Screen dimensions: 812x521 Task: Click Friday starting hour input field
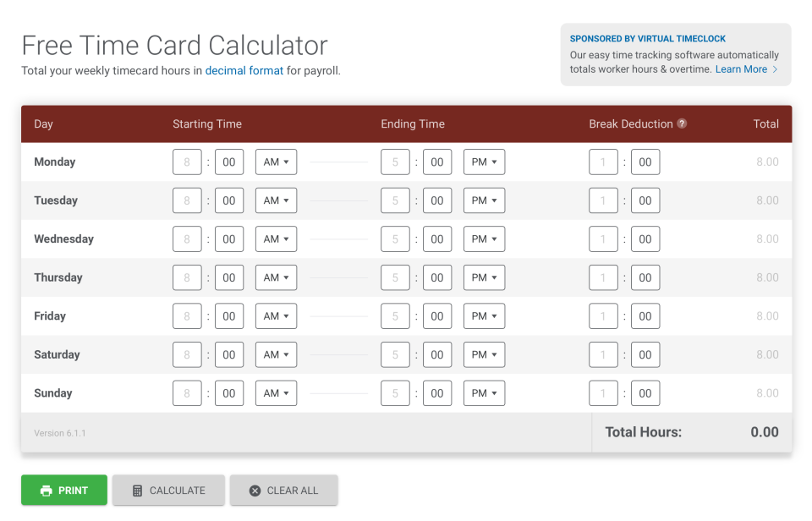[x=187, y=316]
